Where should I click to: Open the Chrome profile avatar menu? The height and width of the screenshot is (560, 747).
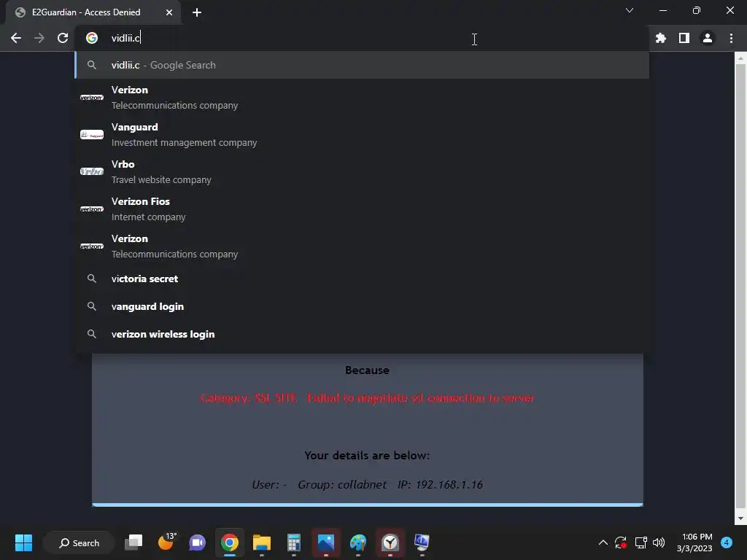(x=708, y=38)
